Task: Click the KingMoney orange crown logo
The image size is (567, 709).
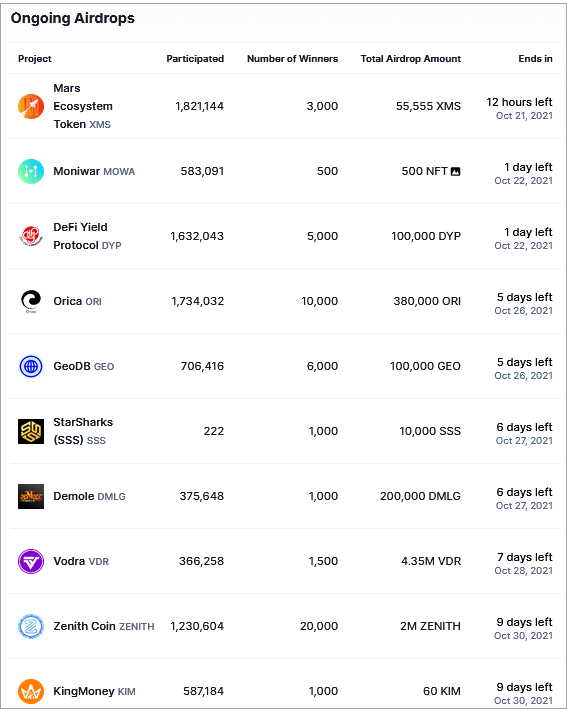Action: point(31,691)
